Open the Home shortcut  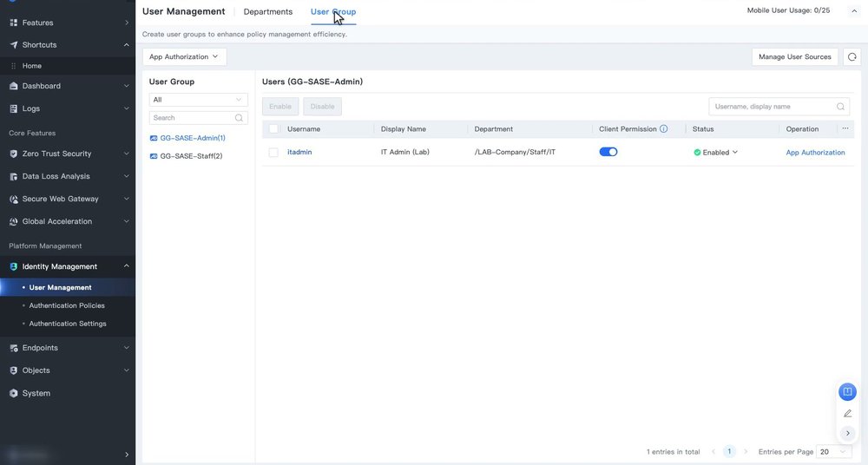point(31,66)
